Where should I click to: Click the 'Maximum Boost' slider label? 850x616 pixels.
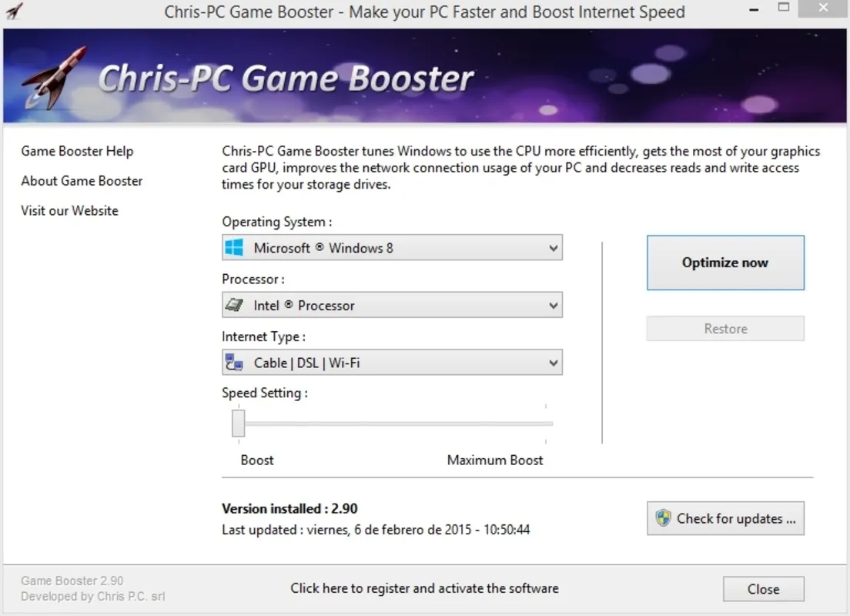(x=495, y=460)
